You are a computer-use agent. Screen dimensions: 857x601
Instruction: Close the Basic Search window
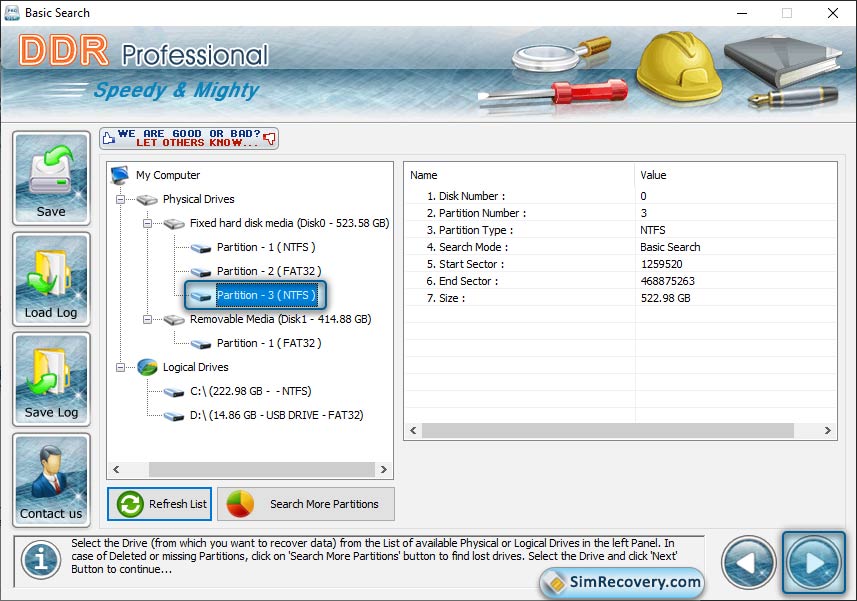833,13
